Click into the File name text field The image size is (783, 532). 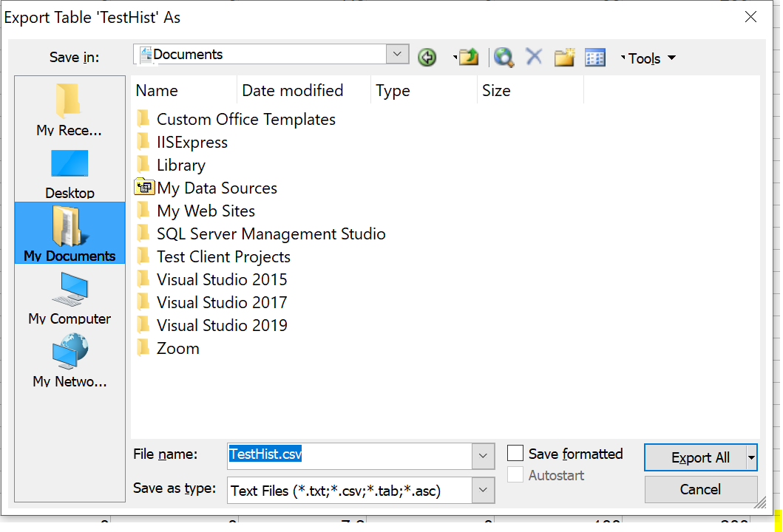350,456
